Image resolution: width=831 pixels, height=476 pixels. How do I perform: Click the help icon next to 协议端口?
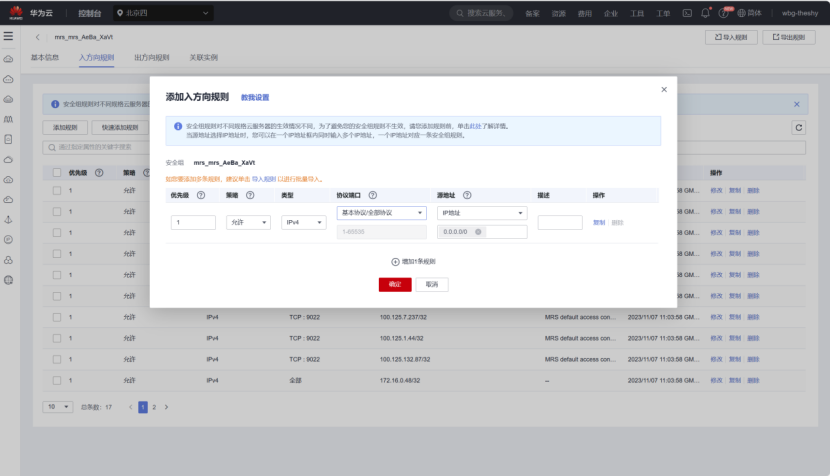pos(373,195)
